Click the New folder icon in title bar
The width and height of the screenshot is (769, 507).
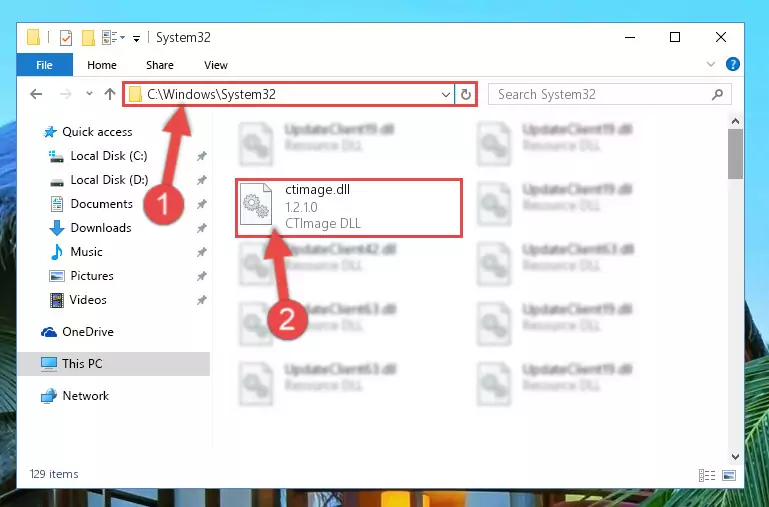88,38
